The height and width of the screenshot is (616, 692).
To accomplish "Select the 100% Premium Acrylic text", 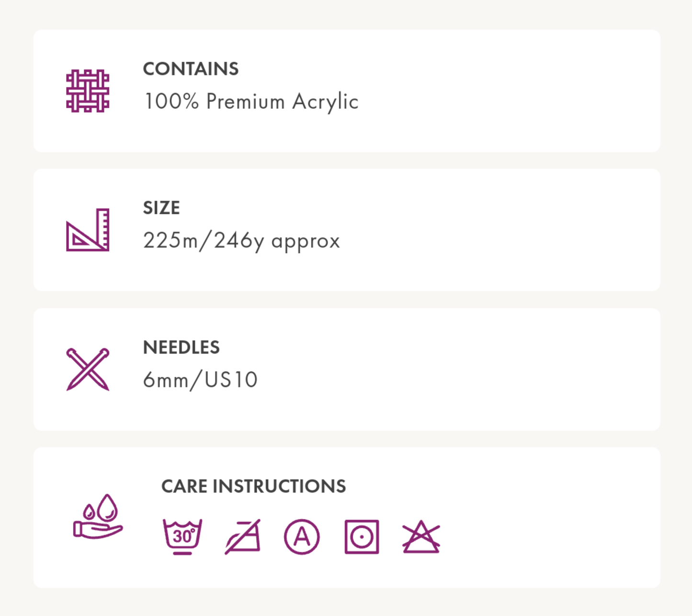I will click(251, 102).
